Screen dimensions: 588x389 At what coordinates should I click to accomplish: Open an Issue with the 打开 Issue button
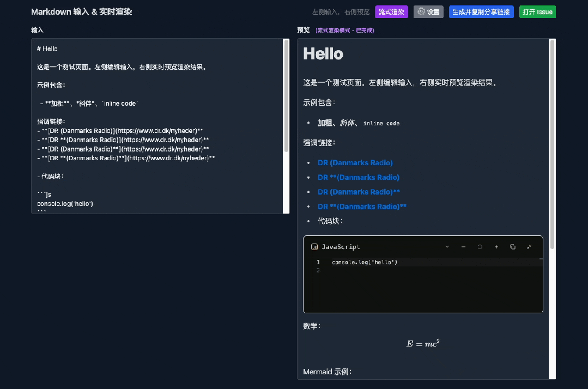click(537, 11)
